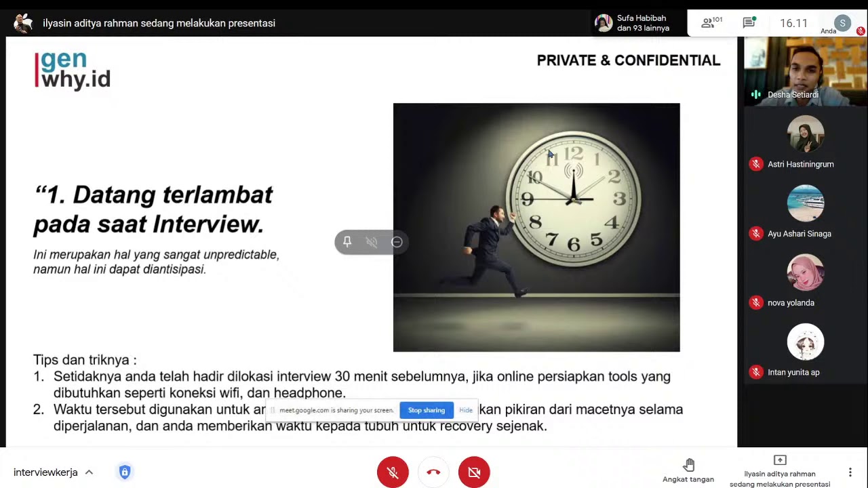Viewport: 868px width, 488px height.
Task: Unmute your microphone with the red mic button
Action: tap(393, 472)
